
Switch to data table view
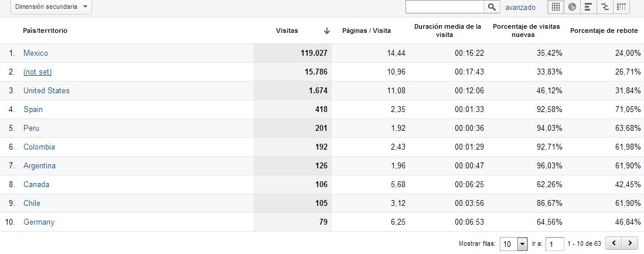pos(556,7)
